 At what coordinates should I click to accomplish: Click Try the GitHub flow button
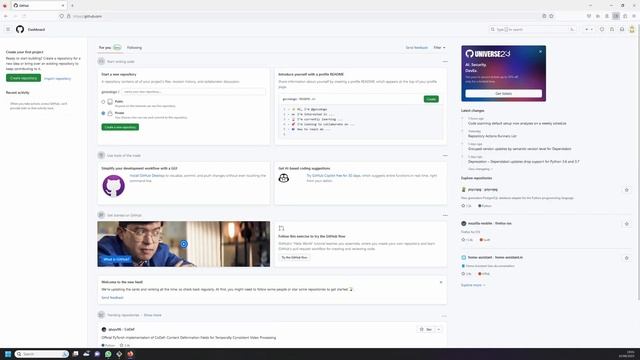[294, 258]
